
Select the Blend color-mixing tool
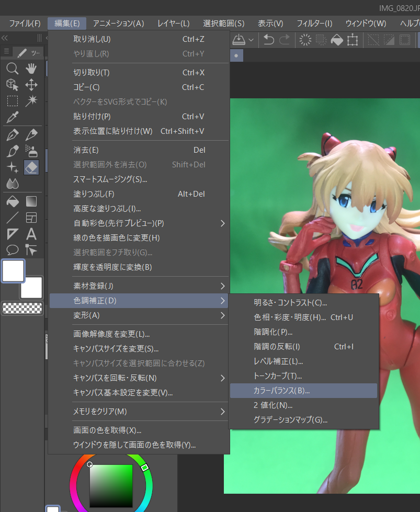coord(13,184)
